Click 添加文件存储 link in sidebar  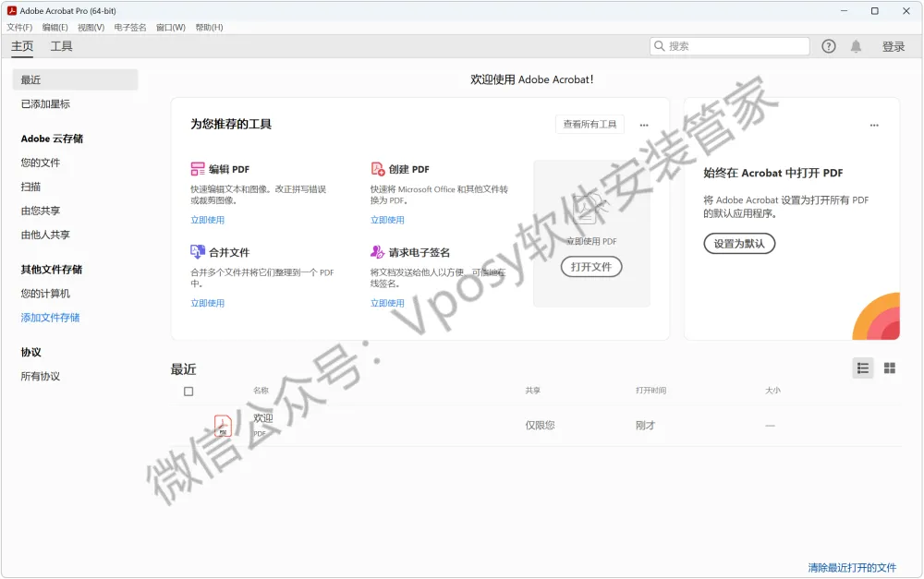(50, 318)
